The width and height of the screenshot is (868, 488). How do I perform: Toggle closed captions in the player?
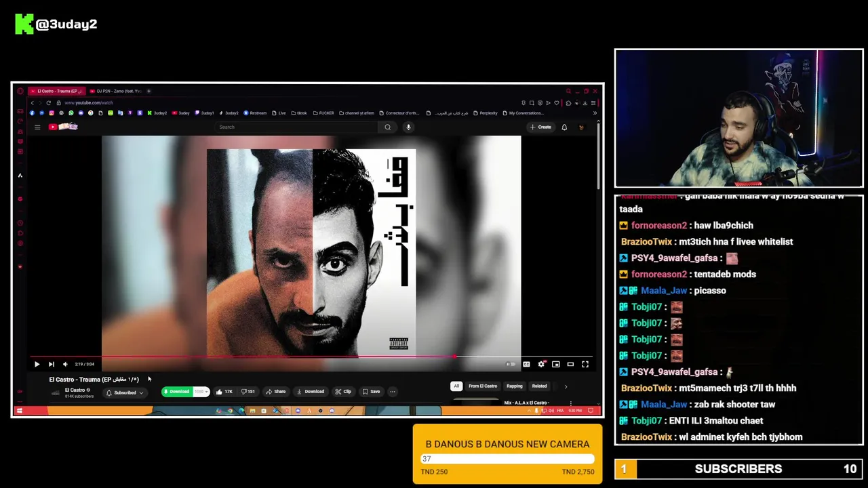[526, 364]
